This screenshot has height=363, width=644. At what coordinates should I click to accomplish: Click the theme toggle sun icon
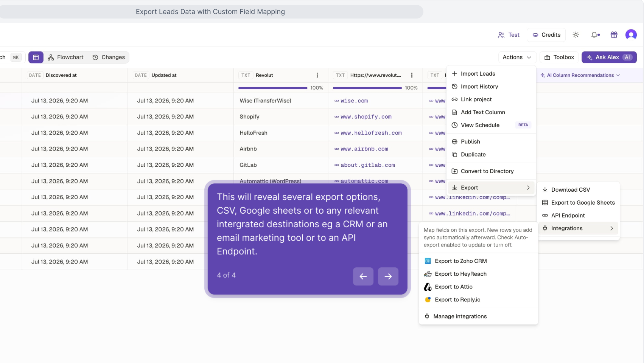click(x=576, y=35)
